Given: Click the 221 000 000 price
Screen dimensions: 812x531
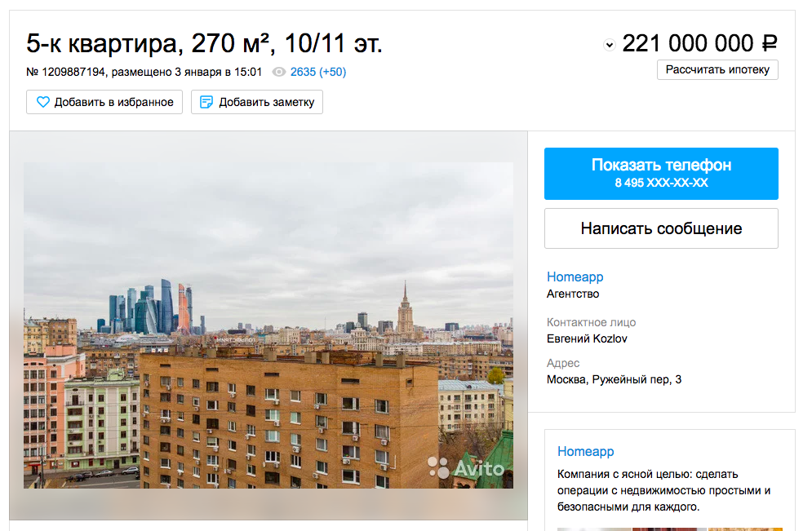Looking at the screenshot, I should click(x=688, y=43).
